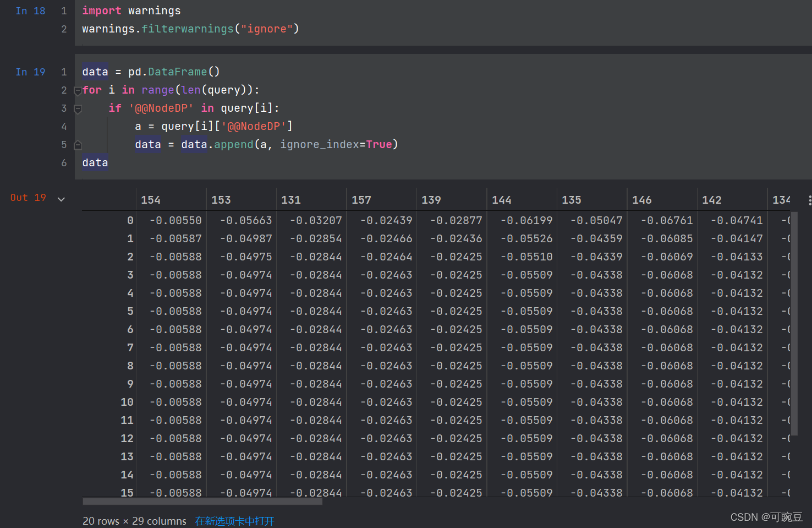Fold the if statement code block
Image resolution: width=812 pixels, height=528 pixels.
[78, 109]
